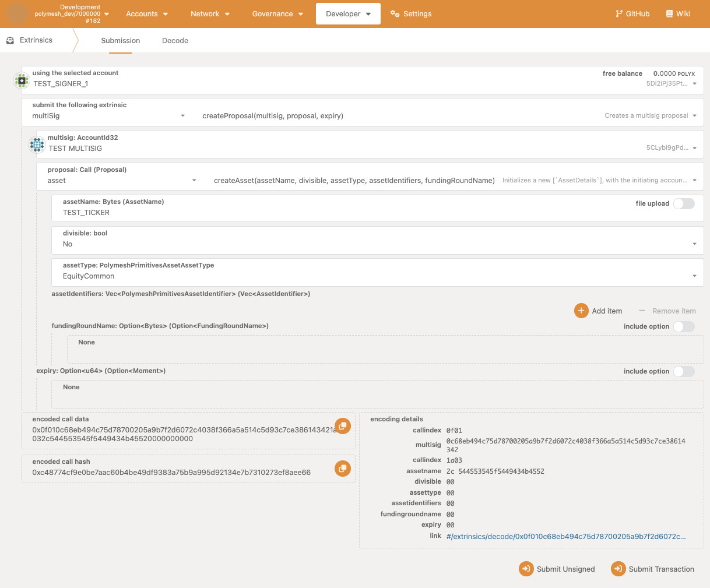This screenshot has height=588, width=710.
Task: Expand the divisible bool dropdown
Action: click(694, 244)
